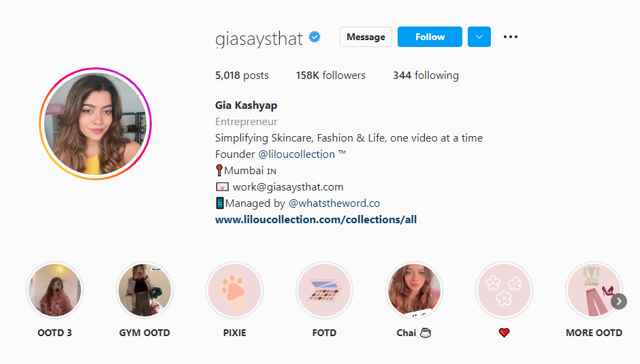Screen dimensions: 640x364
Task: Open the PIXIE paw highlight
Action: (x=234, y=290)
